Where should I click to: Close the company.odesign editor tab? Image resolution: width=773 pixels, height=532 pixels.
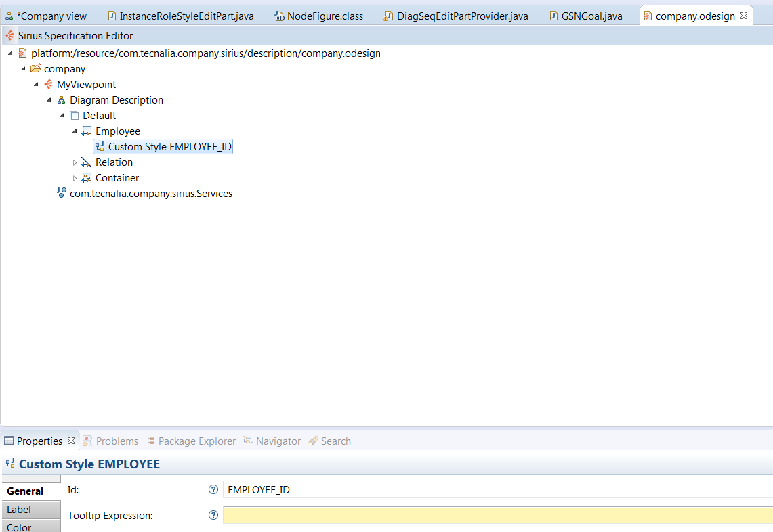(x=744, y=16)
